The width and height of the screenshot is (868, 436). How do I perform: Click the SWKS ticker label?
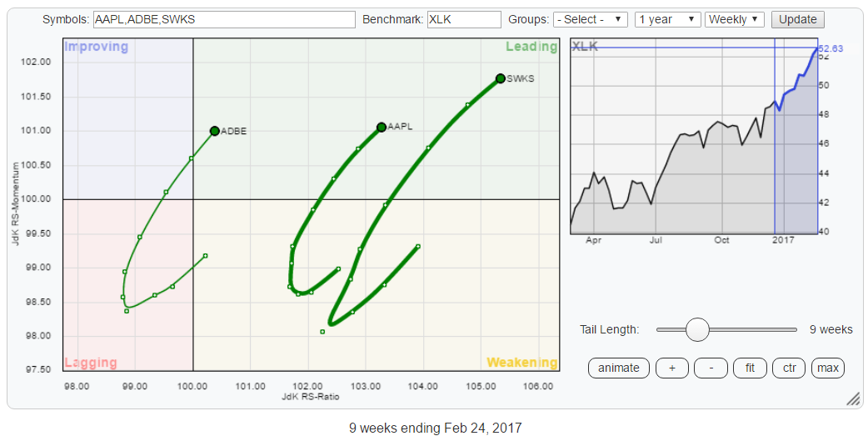[x=521, y=78]
